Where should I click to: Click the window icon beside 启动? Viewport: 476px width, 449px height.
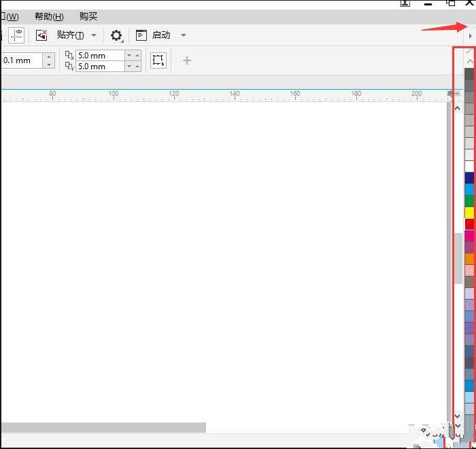141,35
